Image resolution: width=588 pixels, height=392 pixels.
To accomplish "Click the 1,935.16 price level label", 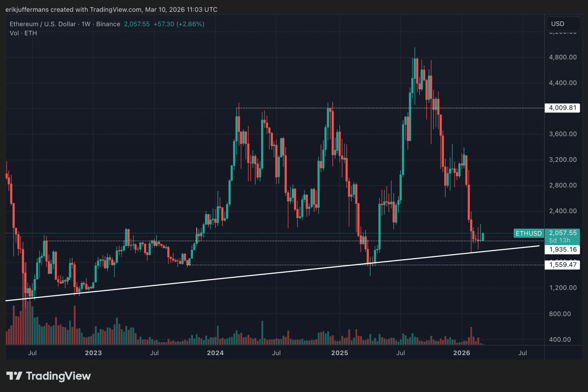I will (562, 250).
